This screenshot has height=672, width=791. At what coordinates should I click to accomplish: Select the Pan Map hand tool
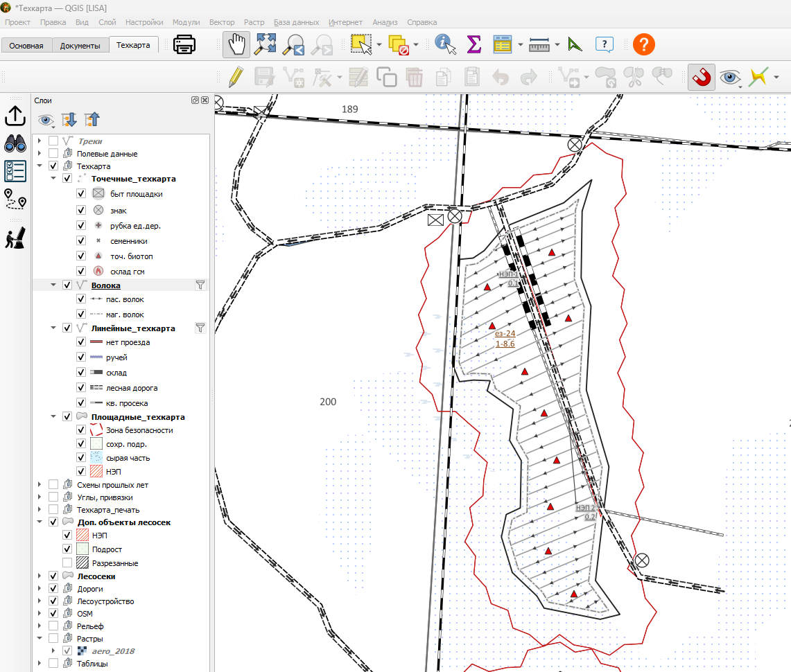click(x=236, y=44)
